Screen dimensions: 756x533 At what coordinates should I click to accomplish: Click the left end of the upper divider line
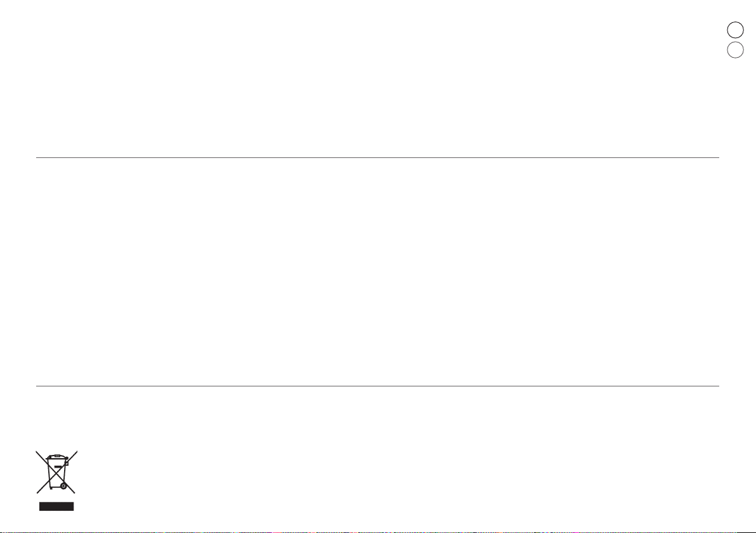pos(37,157)
